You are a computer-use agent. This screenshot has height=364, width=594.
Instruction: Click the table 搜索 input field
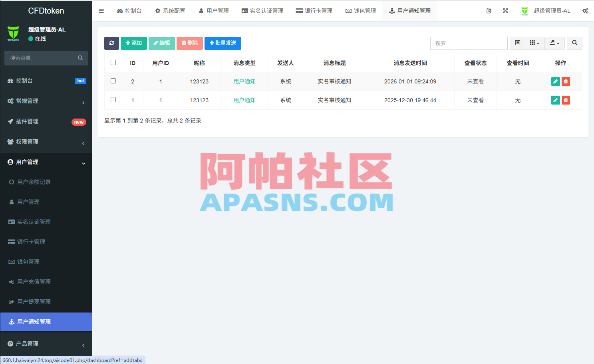tap(469, 43)
